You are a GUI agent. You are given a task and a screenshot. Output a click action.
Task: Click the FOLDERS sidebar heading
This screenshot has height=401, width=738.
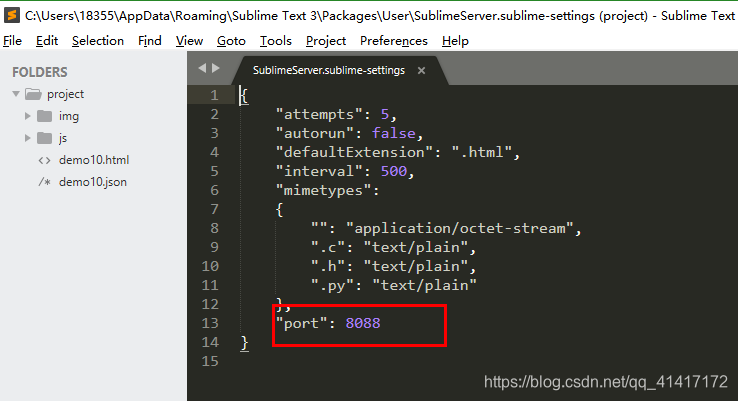[40, 72]
